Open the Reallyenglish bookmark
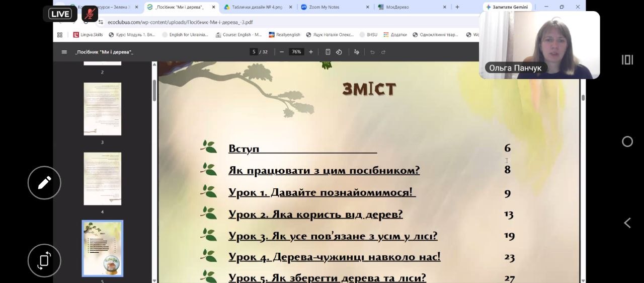Screen dimensions: 644x283 [x=285, y=35]
